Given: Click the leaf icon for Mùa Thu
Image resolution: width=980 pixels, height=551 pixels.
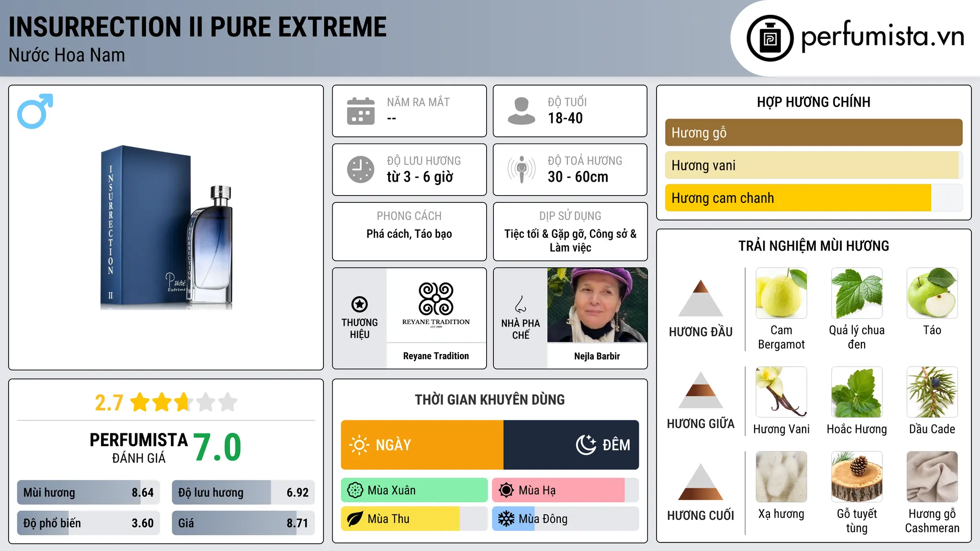Looking at the screenshot, I should tap(355, 519).
